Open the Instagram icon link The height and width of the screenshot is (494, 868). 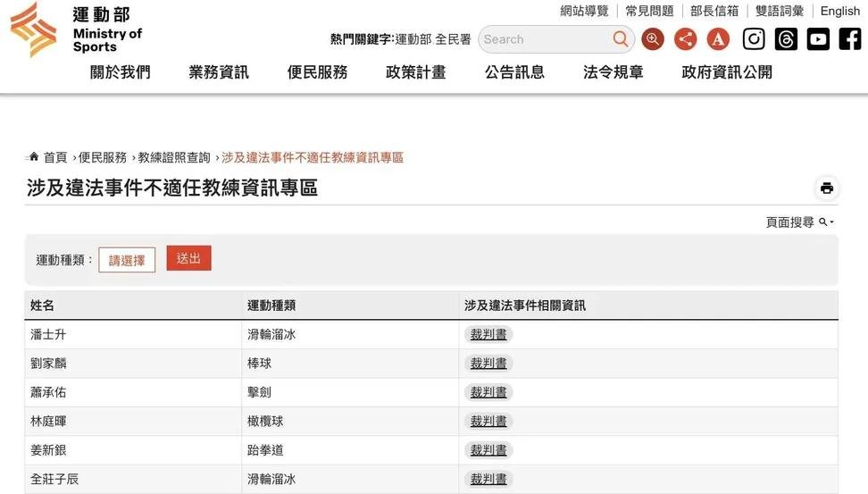tap(754, 38)
